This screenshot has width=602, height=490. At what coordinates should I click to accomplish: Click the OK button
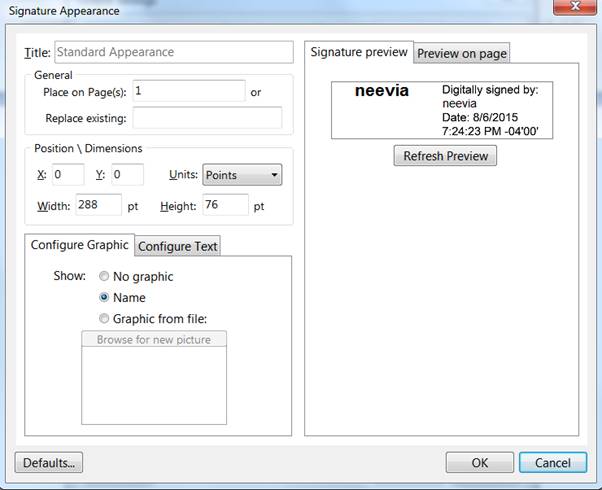pos(480,463)
